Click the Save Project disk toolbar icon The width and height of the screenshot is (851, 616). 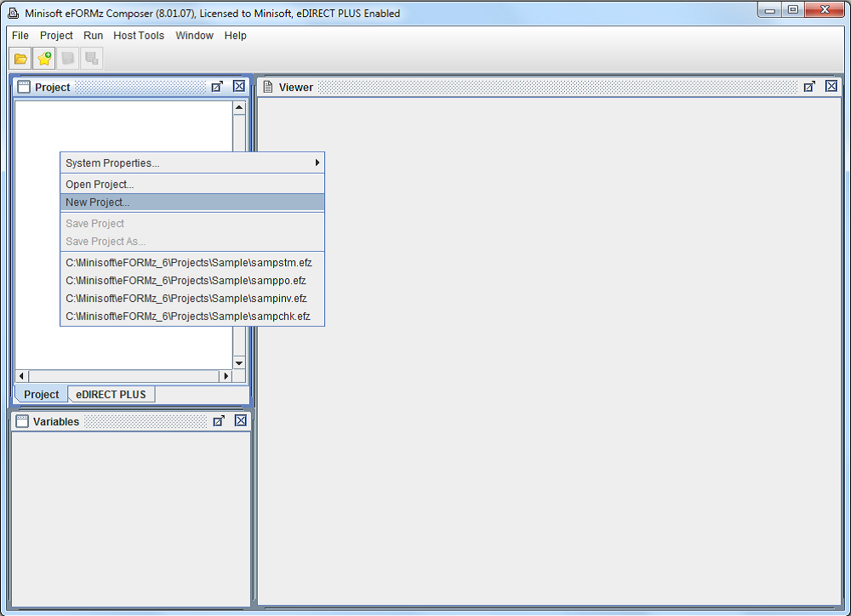(x=67, y=58)
